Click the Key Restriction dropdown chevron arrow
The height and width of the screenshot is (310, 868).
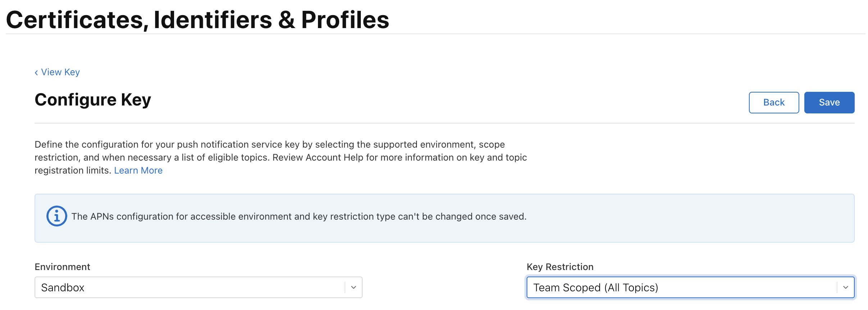[x=845, y=287]
